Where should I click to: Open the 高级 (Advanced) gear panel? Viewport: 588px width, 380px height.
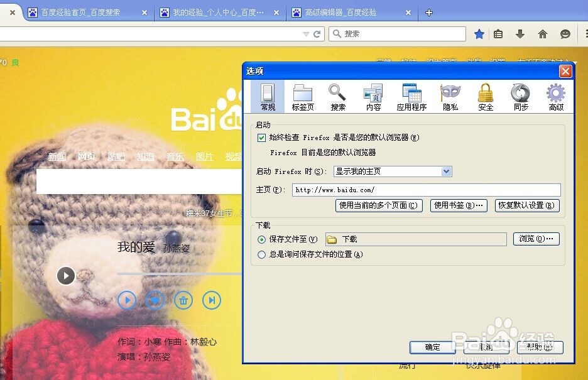point(556,97)
